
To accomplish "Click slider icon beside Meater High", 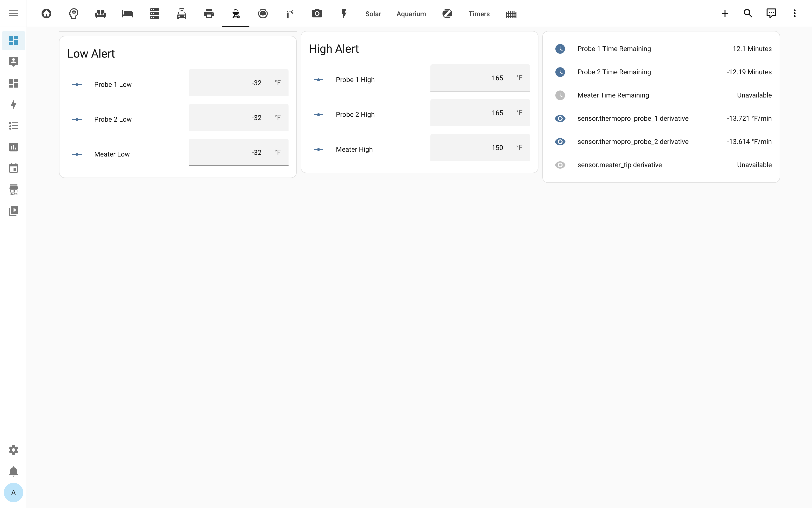I will (x=319, y=149).
